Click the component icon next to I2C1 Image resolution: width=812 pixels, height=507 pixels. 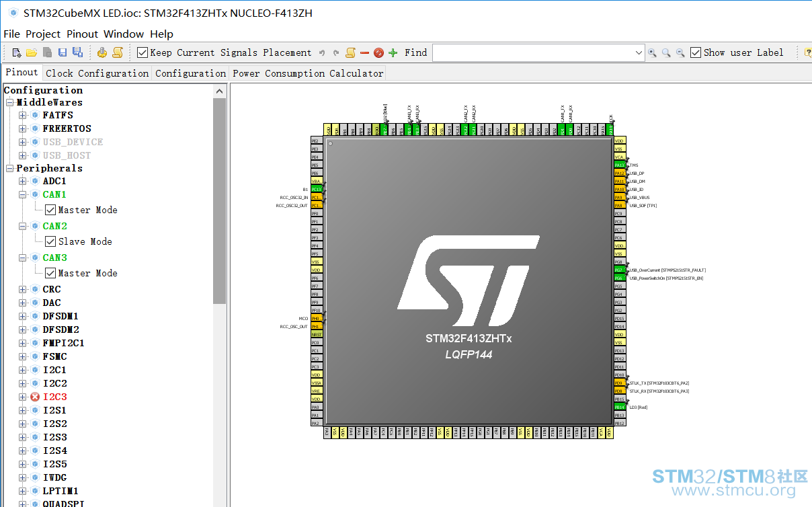35,370
